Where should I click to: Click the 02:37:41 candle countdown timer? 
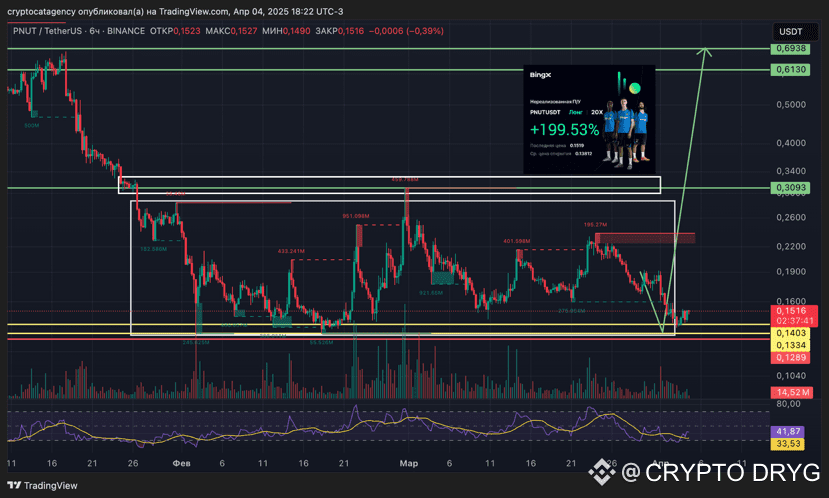click(794, 321)
